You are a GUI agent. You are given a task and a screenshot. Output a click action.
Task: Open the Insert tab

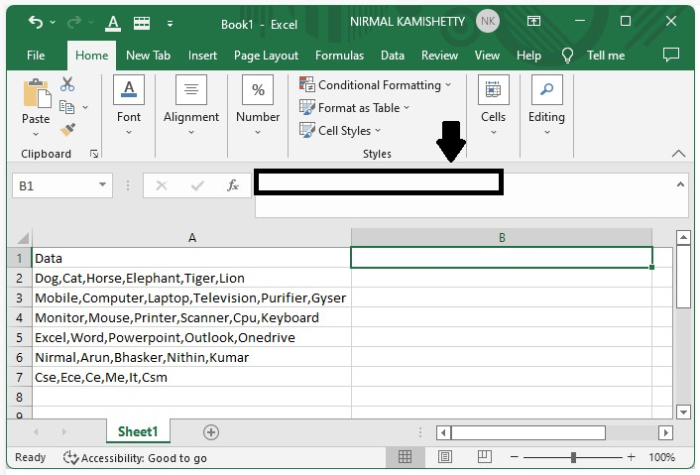(202, 55)
